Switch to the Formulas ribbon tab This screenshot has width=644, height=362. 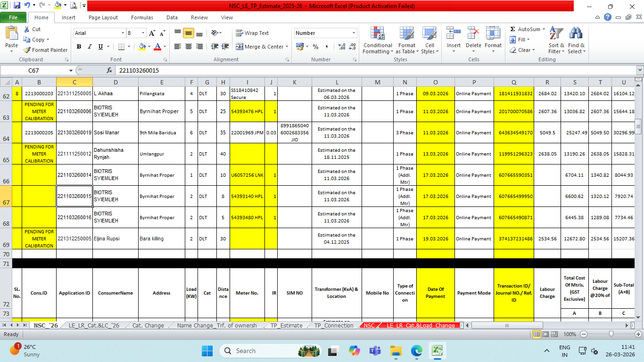[142, 17]
